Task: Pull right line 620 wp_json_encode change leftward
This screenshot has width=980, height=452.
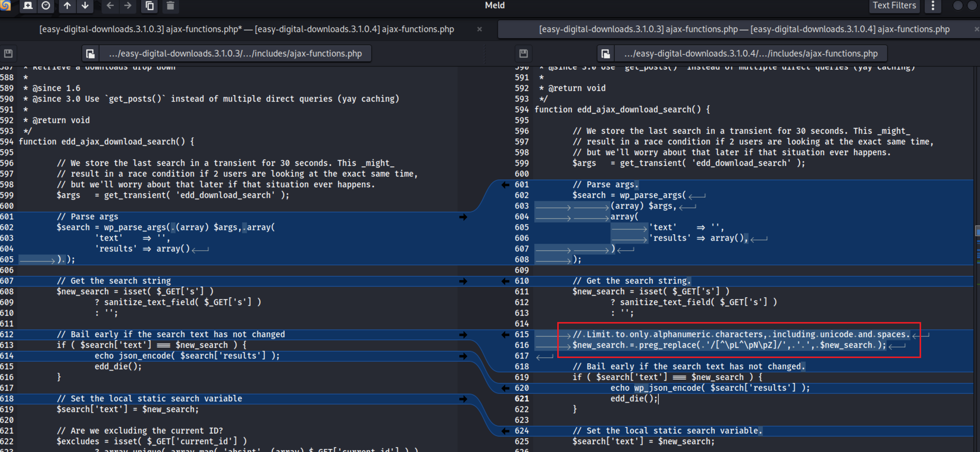Action: pos(505,388)
